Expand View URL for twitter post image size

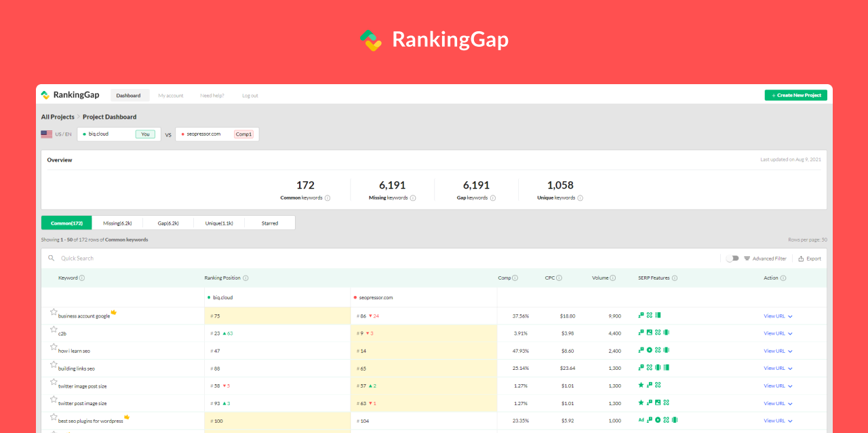click(778, 403)
